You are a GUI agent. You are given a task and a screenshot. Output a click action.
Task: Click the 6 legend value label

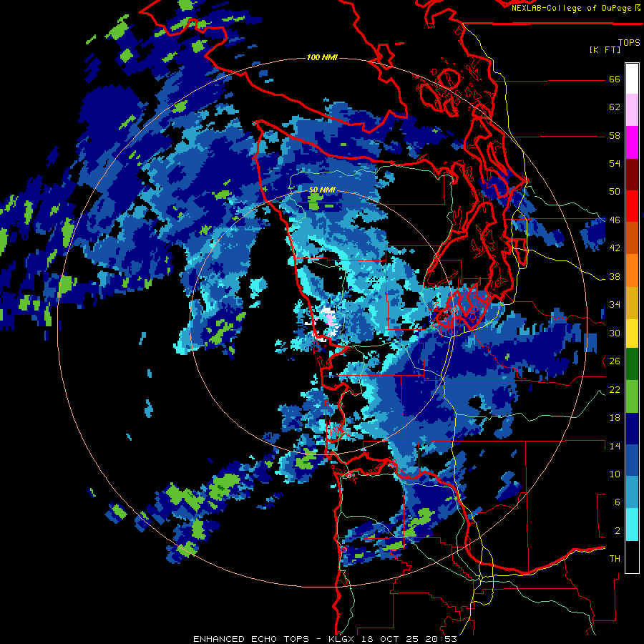point(618,502)
